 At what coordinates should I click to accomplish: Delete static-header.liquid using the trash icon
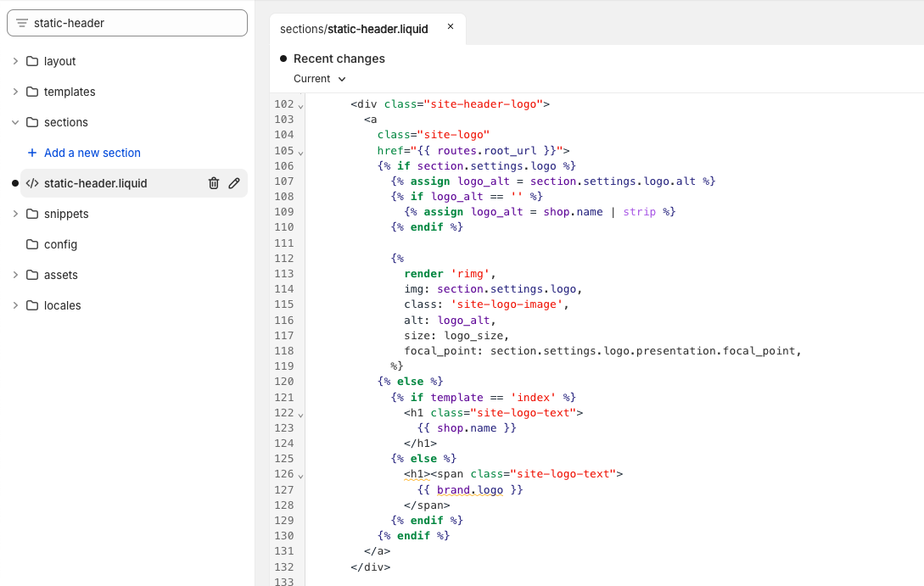tap(214, 183)
